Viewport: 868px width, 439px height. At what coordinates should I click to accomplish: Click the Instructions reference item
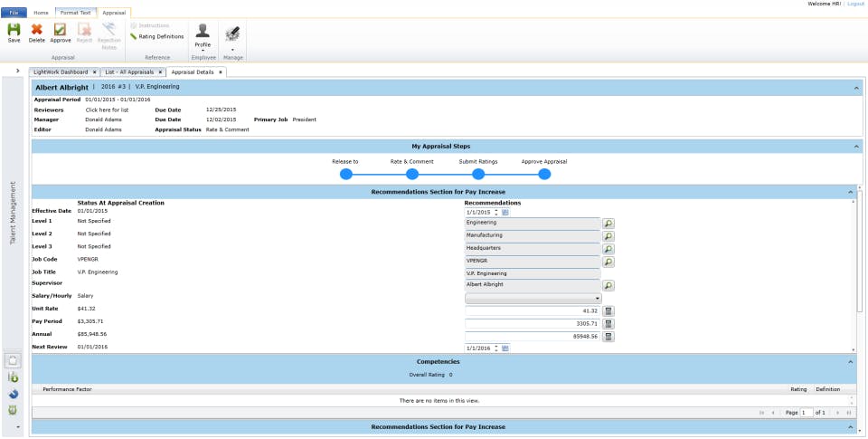pos(150,25)
